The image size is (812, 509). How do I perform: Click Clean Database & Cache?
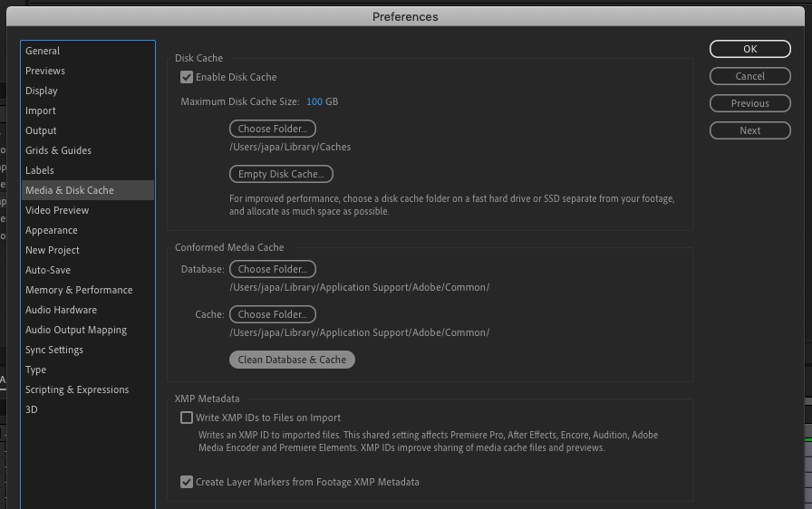(292, 360)
